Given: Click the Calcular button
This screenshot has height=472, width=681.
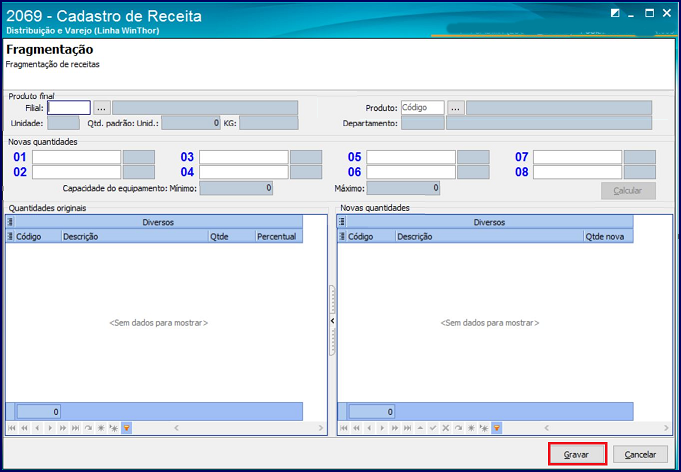Looking at the screenshot, I should (628, 191).
